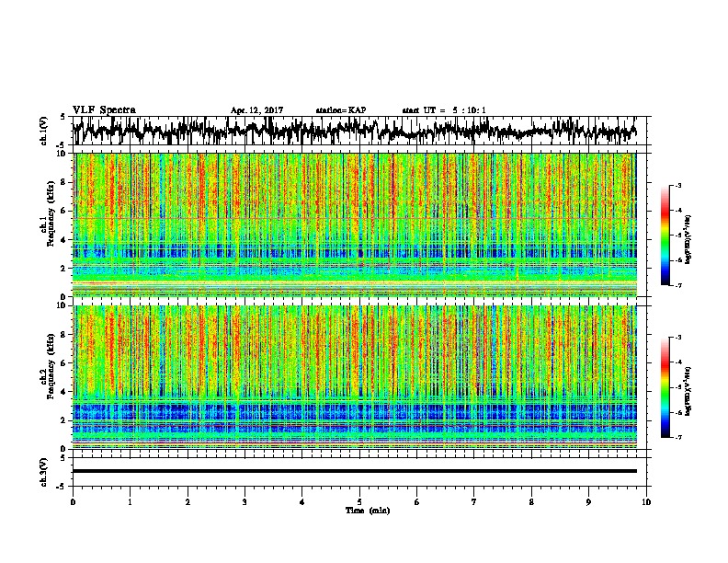The height and width of the screenshot is (563, 728).
Task: Click the "start UT = 5 :10: 1" text
Action: tap(444, 110)
